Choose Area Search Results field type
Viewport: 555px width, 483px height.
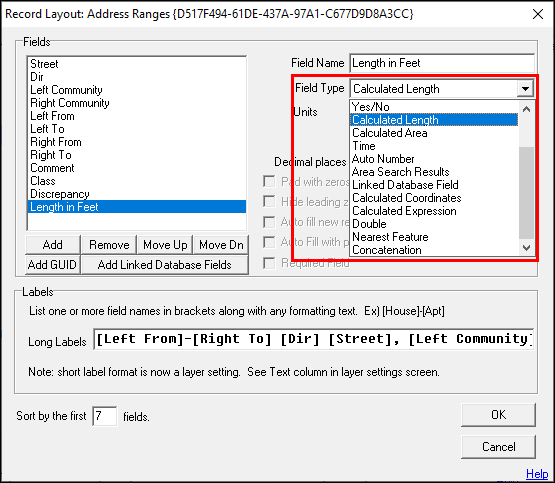[x=434, y=172]
